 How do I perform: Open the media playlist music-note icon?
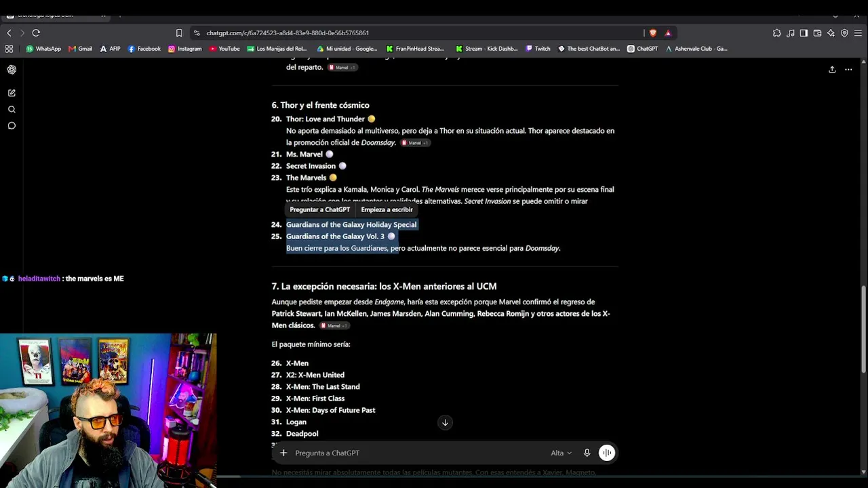tap(791, 33)
